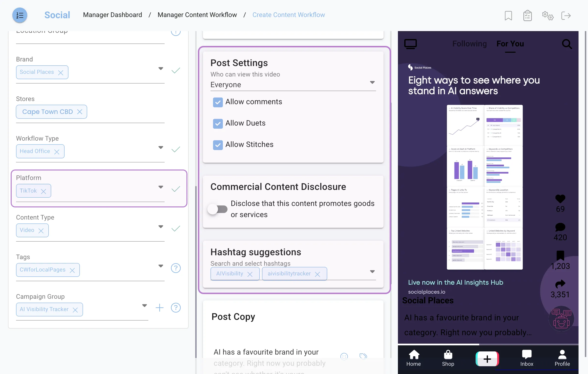Open the Shop tab in TikTok preview

click(448, 358)
